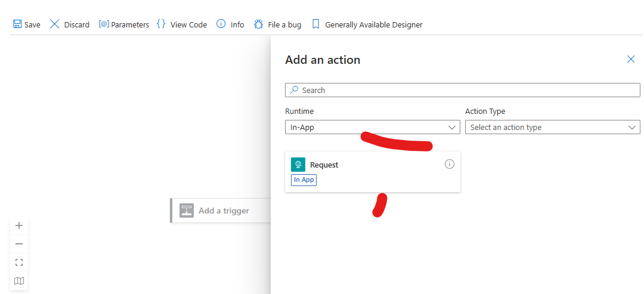The image size is (644, 294).
Task: Click the Generally Available Designer bookmark icon
Action: click(315, 24)
